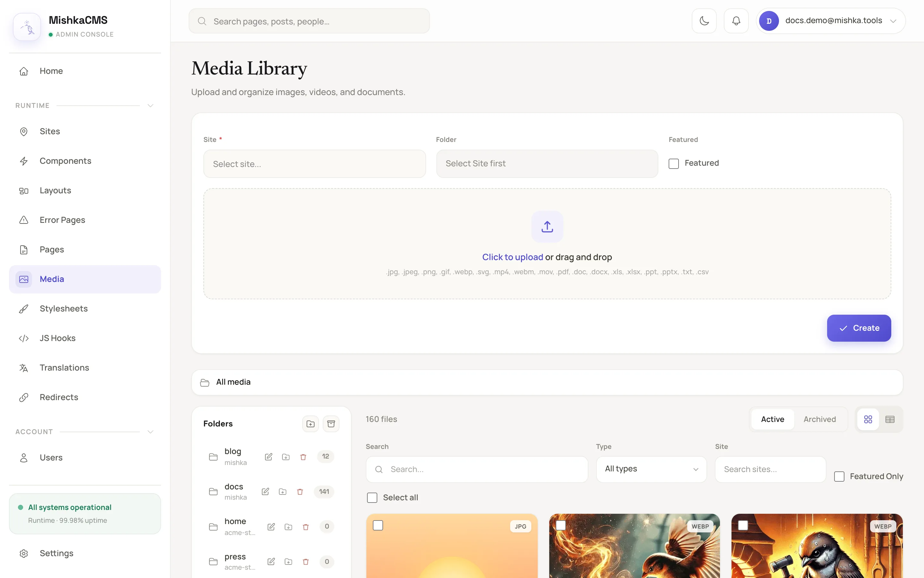
Task: Switch to Archived tab
Action: click(819, 419)
